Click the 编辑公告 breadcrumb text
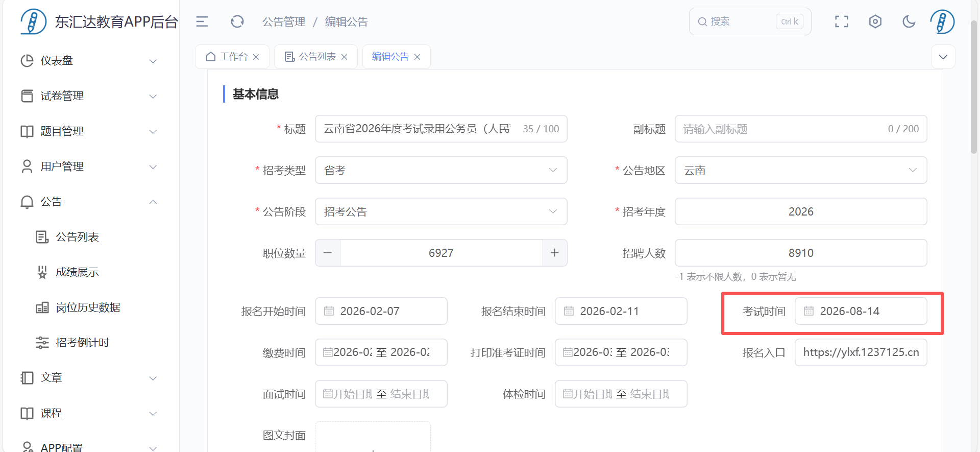The image size is (980, 452). (x=346, y=22)
